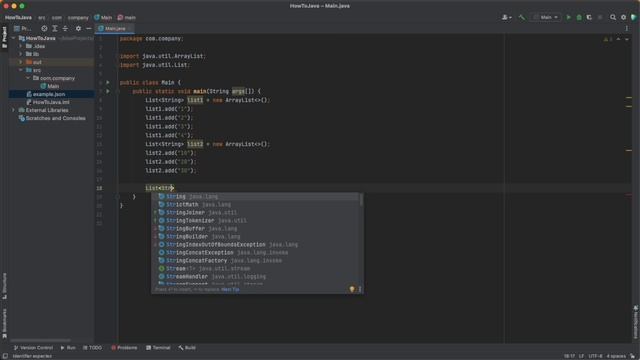Click the main method breadcrumb

[127, 18]
